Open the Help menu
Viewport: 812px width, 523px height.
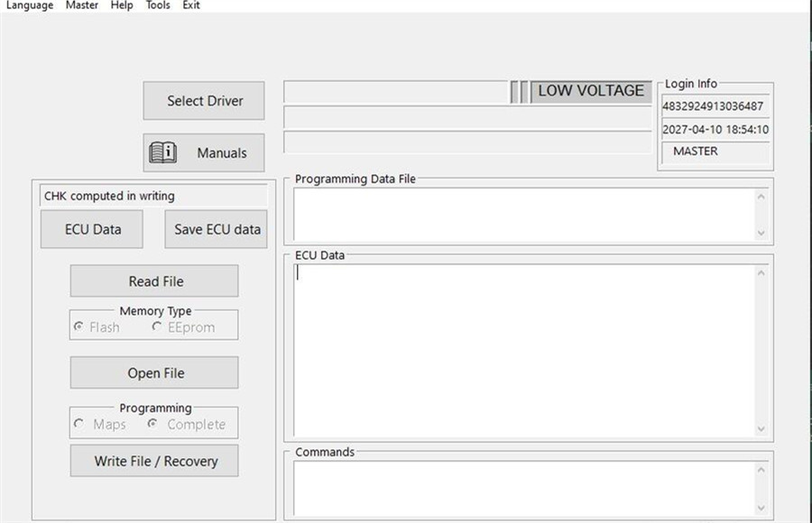tap(122, 5)
